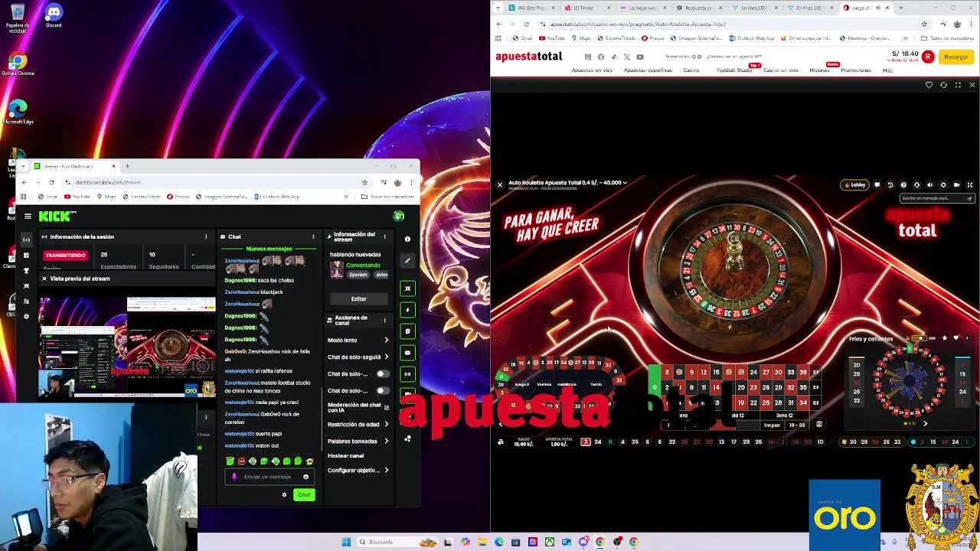Click the pencil edit icon in Kick right sidebar
Screen dimensions: 980x551
pos(407,261)
